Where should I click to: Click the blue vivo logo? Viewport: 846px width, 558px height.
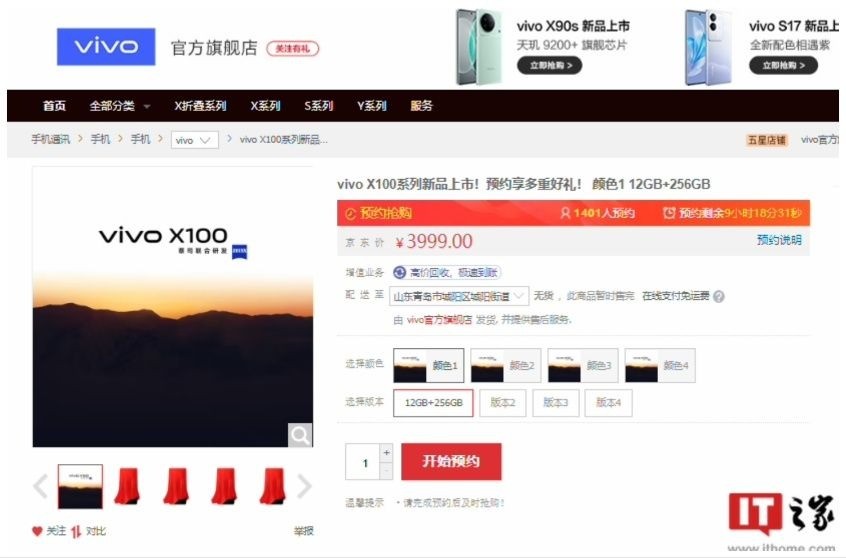[x=106, y=46]
